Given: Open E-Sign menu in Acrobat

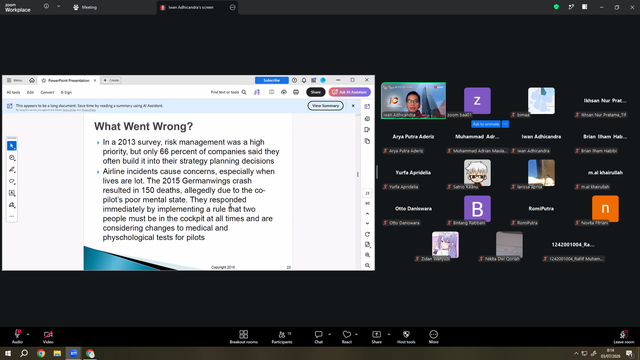Looking at the screenshot, I should coord(66,92).
